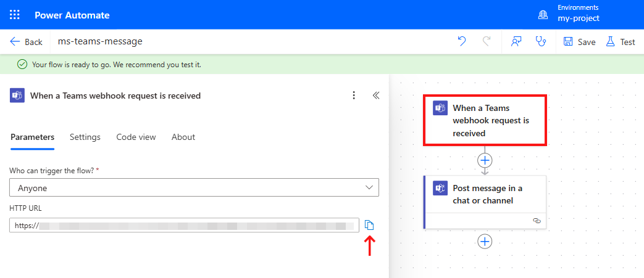Screen dimensions: 644x278
Task: Click the Teams icon on trigger card
Action: 440,108
